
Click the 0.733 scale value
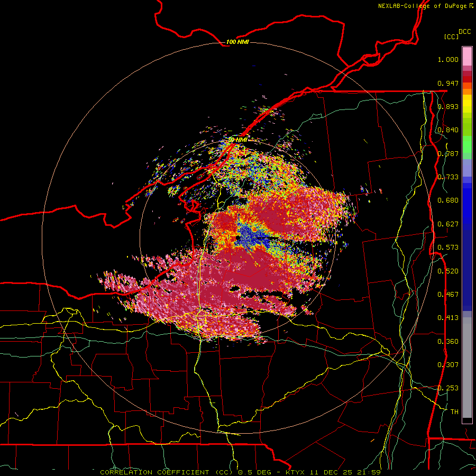click(448, 177)
